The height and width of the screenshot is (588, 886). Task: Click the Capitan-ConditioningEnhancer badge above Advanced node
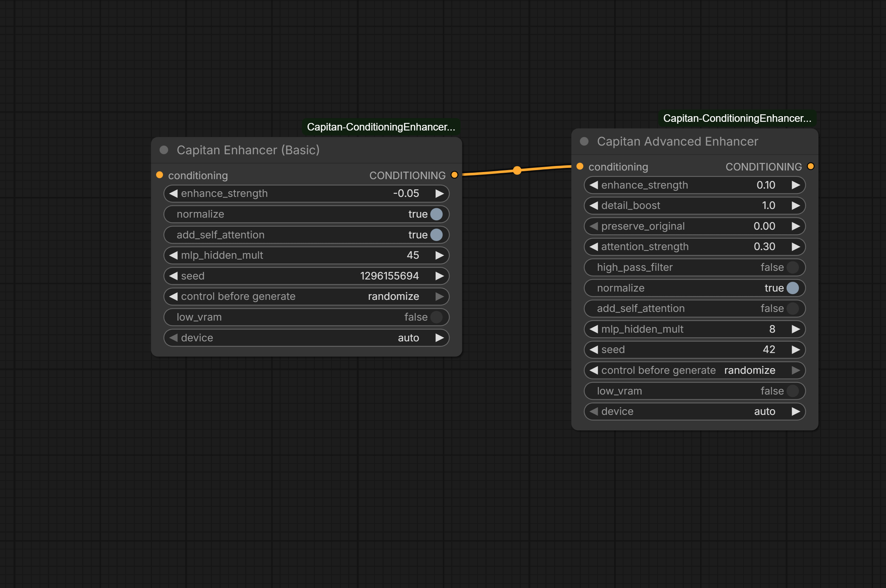coord(737,118)
